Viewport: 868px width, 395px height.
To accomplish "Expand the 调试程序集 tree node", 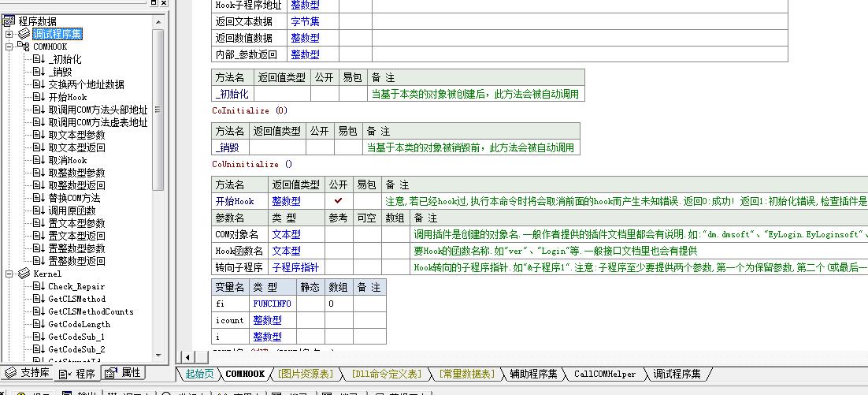I will (x=9, y=35).
